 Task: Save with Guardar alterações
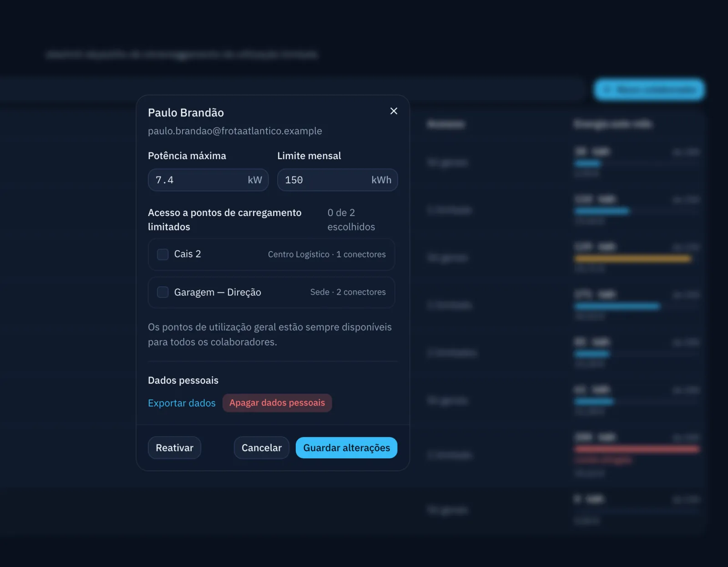coord(347,448)
